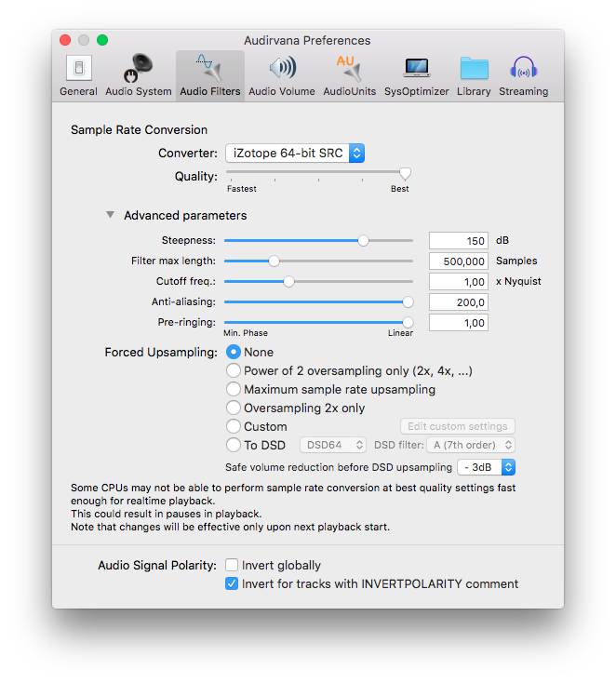Select Custom upsampling option
616x683 pixels.
tap(234, 426)
